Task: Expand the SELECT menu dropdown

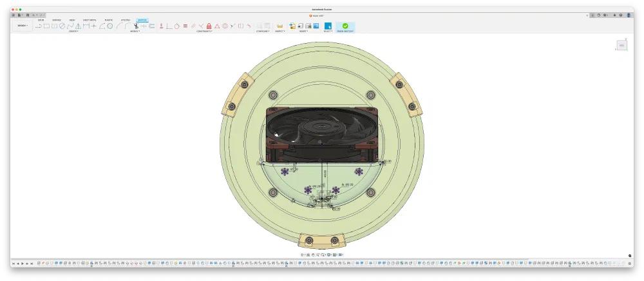Action: click(328, 31)
